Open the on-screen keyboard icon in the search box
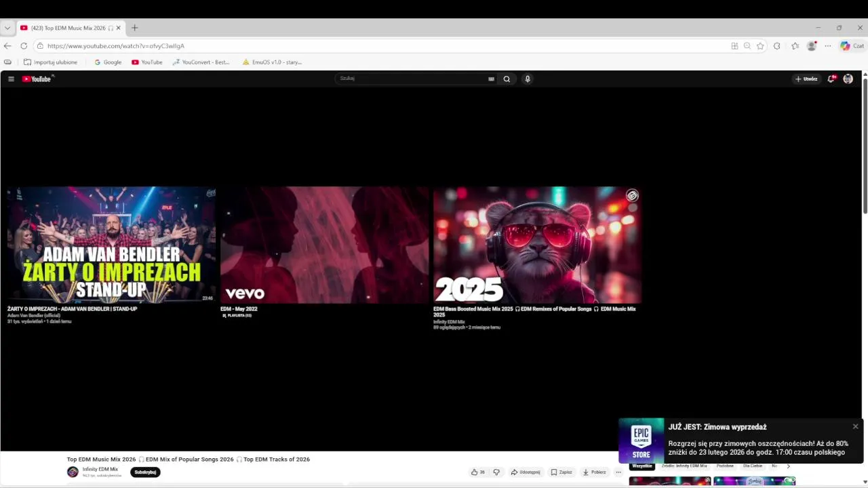The height and width of the screenshot is (488, 868). pyautogui.click(x=491, y=79)
